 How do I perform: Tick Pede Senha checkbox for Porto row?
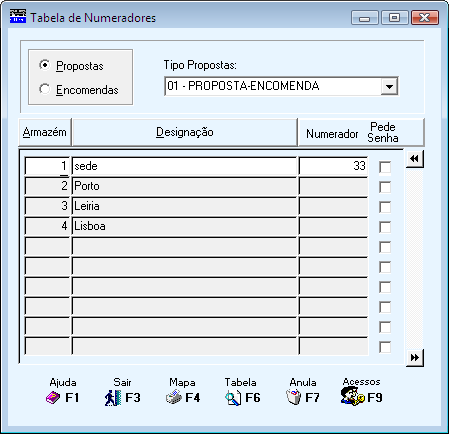click(x=385, y=187)
